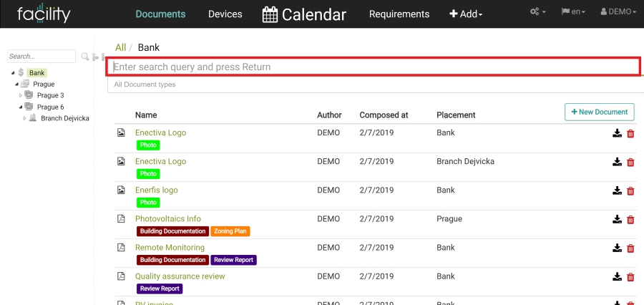Click the stacked icon beside Prague 6
This screenshot has height=305, width=644.
click(29, 107)
